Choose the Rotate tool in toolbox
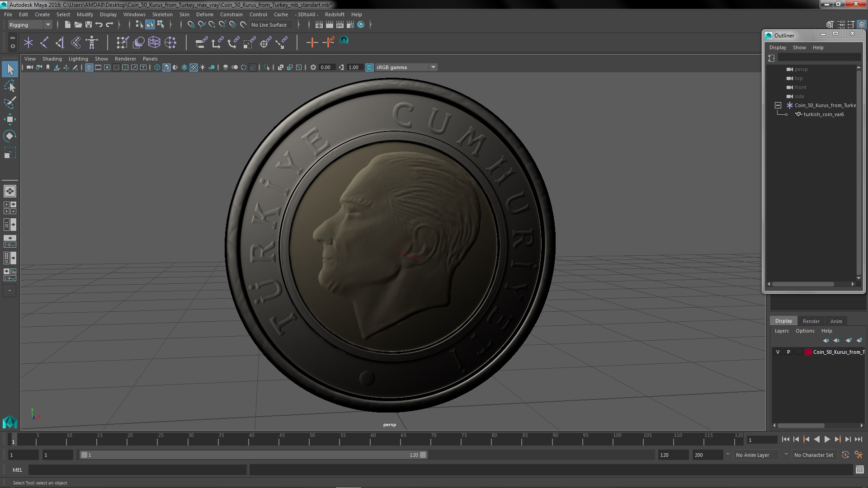 tap(10, 136)
